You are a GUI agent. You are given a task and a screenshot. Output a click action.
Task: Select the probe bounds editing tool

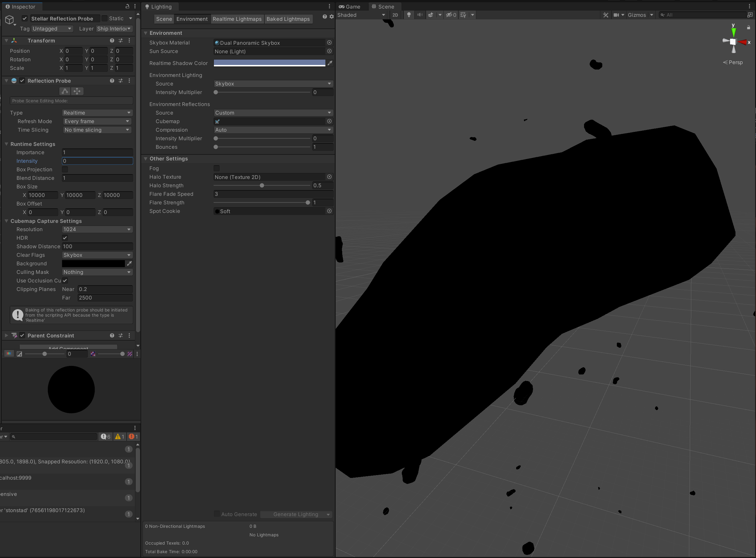[x=64, y=91]
